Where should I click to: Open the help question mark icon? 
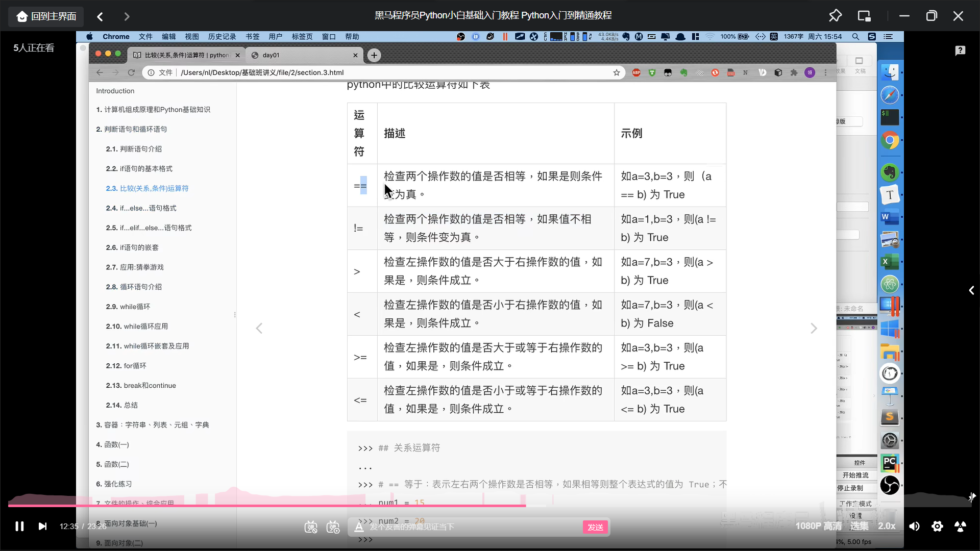point(960,50)
